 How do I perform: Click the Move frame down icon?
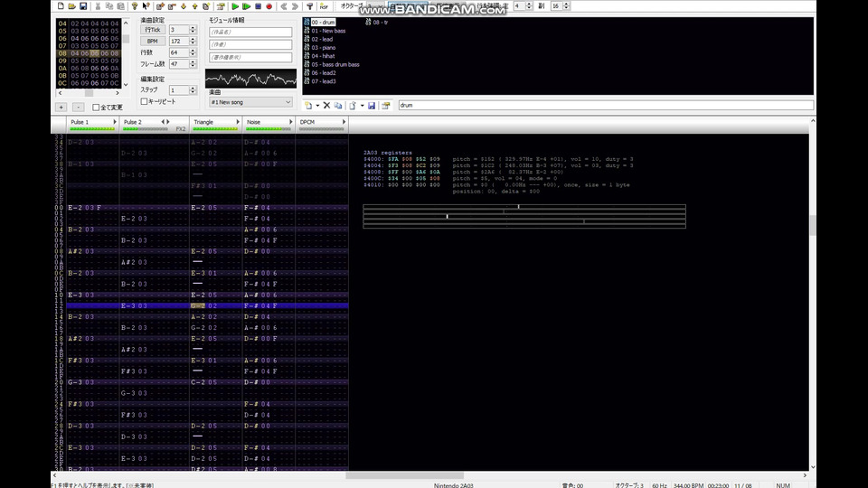tap(184, 6)
